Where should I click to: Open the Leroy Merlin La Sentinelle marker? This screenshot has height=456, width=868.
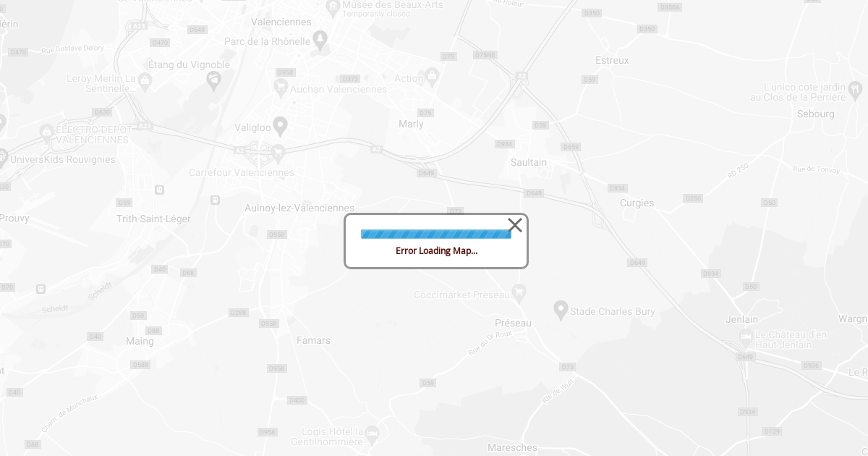coord(145,80)
